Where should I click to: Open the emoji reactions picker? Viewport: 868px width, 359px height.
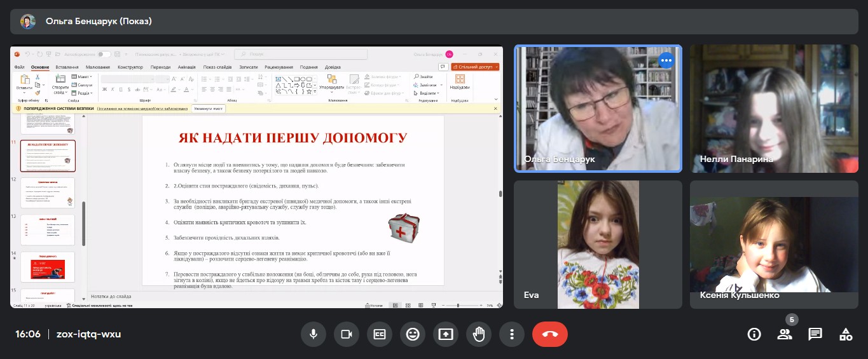[x=413, y=334]
